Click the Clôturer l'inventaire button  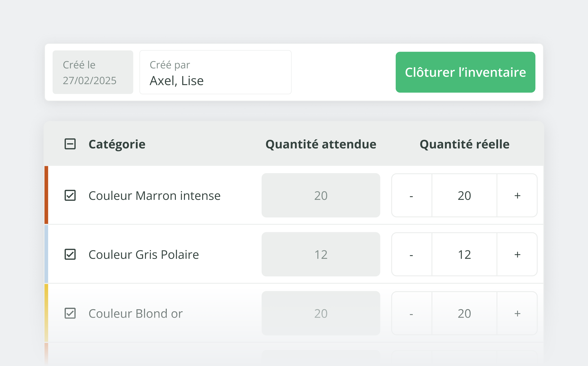pos(465,72)
